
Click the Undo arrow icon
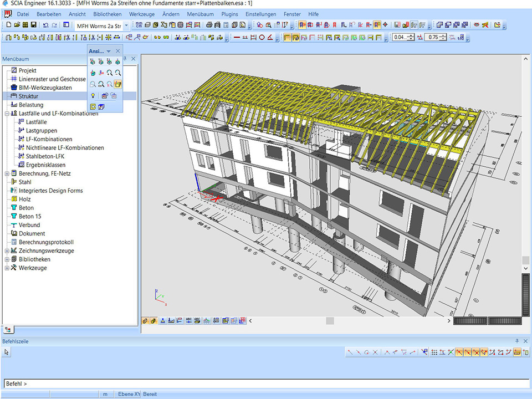(x=46, y=25)
